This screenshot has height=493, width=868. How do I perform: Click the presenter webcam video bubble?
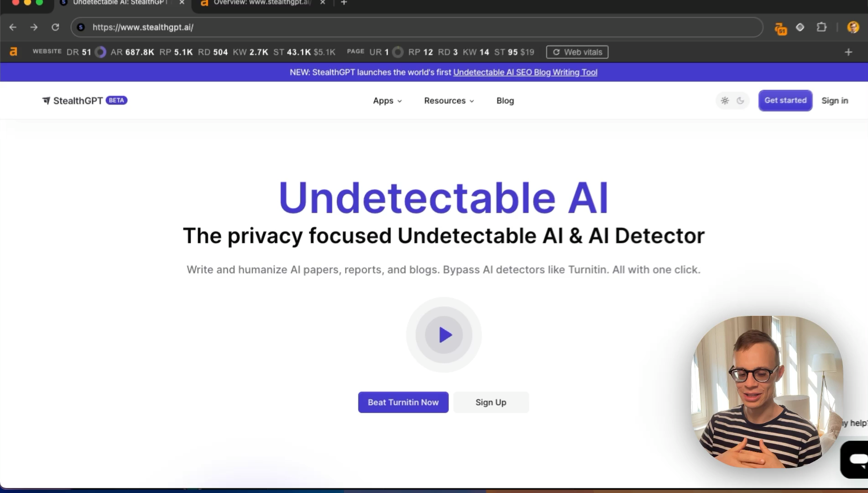(768, 392)
